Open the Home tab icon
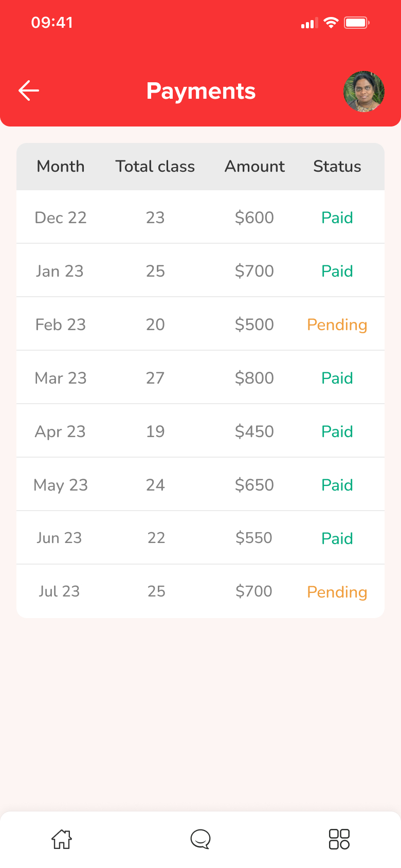Viewport: 401px width, 868px height. tap(62, 839)
